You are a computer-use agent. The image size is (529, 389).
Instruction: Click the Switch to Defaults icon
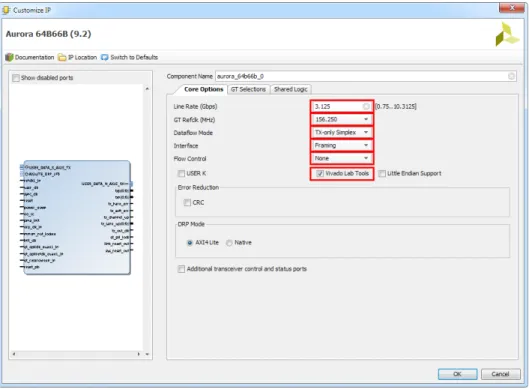(x=105, y=57)
